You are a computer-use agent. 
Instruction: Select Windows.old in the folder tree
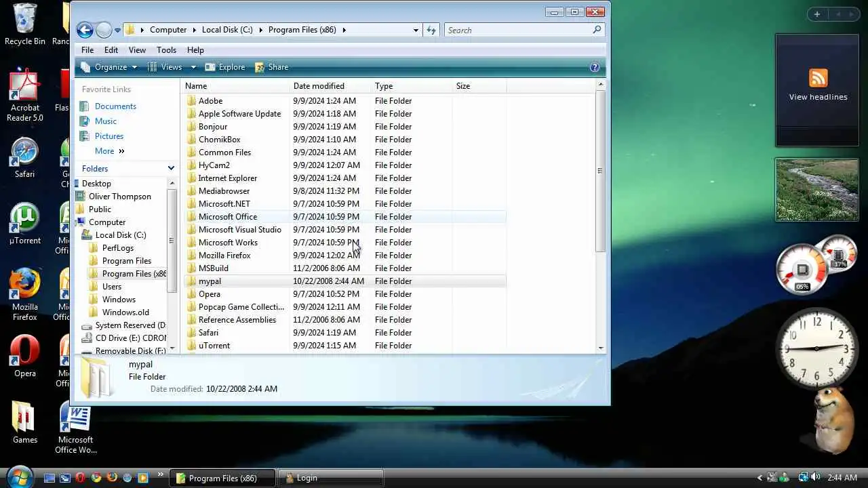click(x=125, y=312)
